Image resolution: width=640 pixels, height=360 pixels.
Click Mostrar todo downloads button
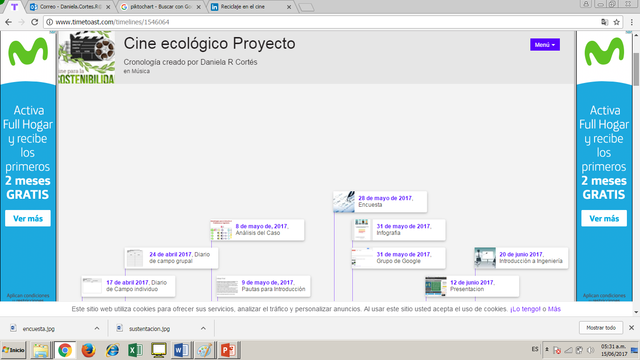click(601, 328)
